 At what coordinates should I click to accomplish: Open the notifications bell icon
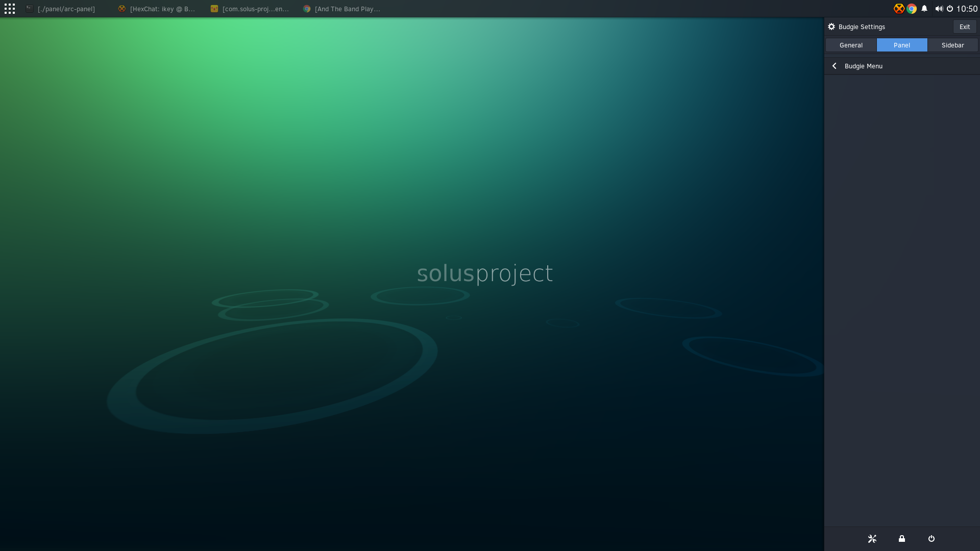click(x=924, y=9)
